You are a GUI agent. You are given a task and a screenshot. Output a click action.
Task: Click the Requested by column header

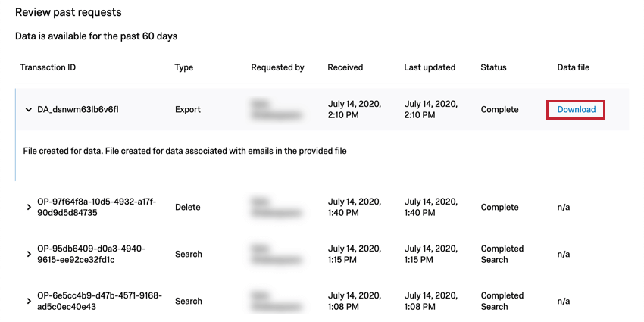click(x=277, y=67)
